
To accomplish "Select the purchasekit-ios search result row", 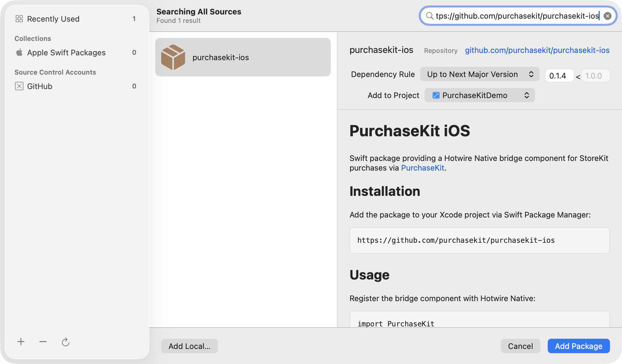I will 243,57.
